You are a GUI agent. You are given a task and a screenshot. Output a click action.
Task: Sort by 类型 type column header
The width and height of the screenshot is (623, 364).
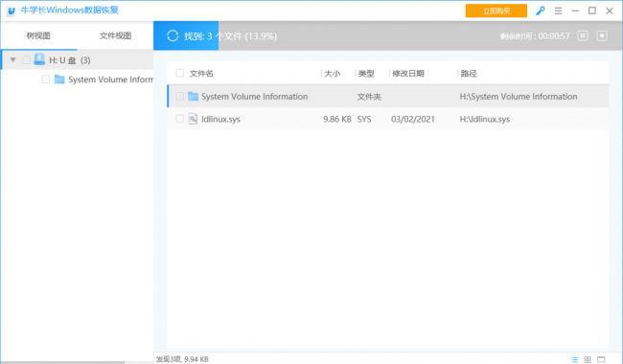[x=366, y=74]
